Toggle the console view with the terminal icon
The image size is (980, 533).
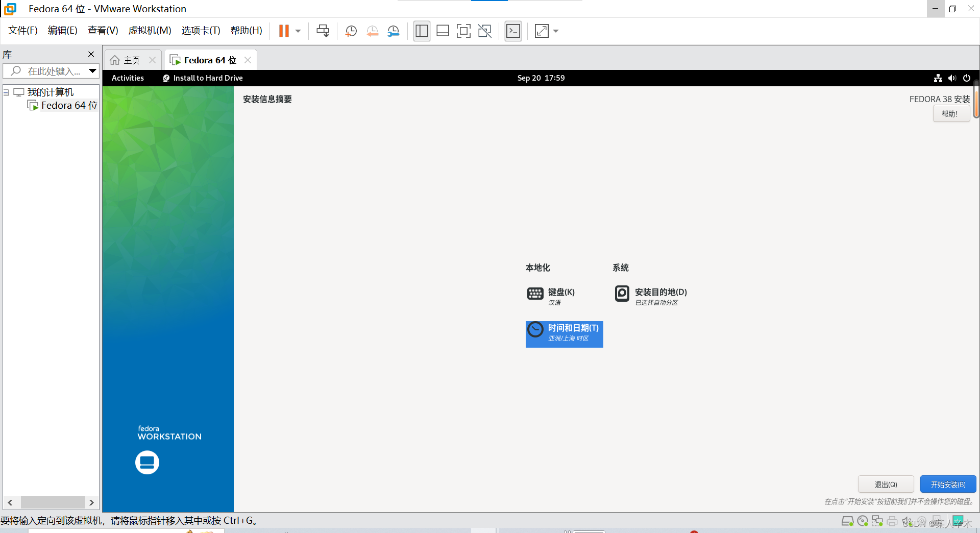[x=513, y=31]
